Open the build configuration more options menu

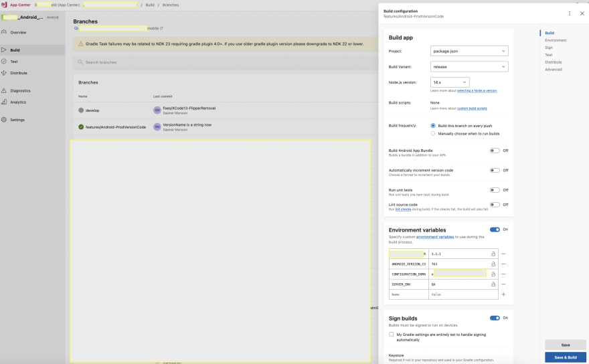(570, 13)
